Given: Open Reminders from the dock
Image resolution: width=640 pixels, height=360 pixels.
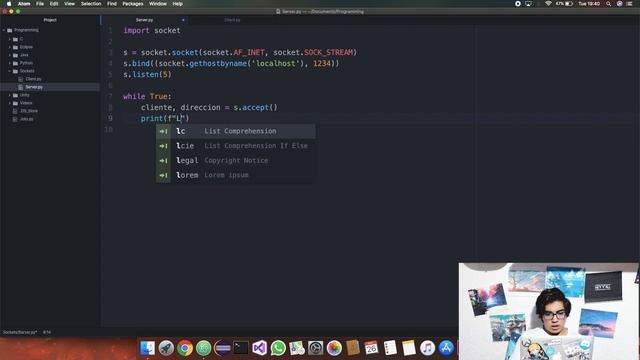Looking at the screenshot, I should (390, 348).
